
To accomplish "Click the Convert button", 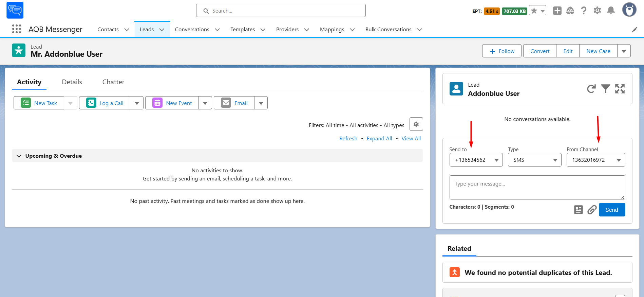I will 540,51.
